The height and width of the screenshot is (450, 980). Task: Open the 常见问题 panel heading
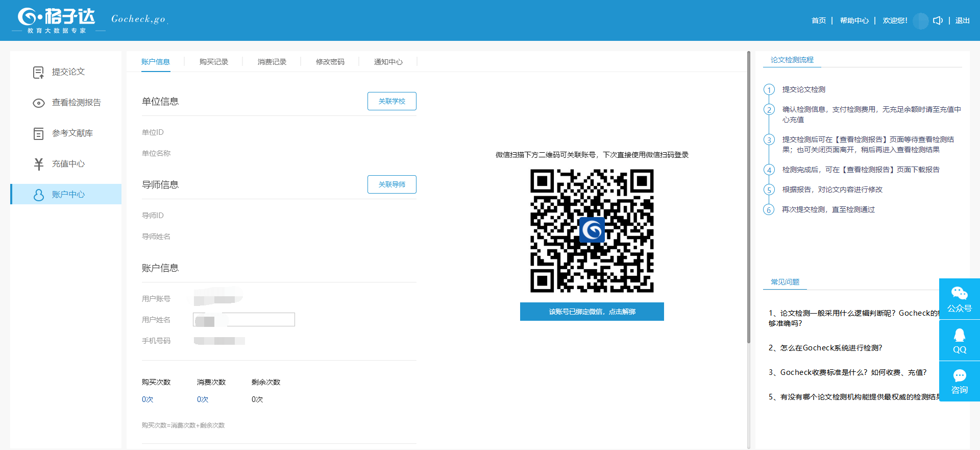tap(785, 282)
